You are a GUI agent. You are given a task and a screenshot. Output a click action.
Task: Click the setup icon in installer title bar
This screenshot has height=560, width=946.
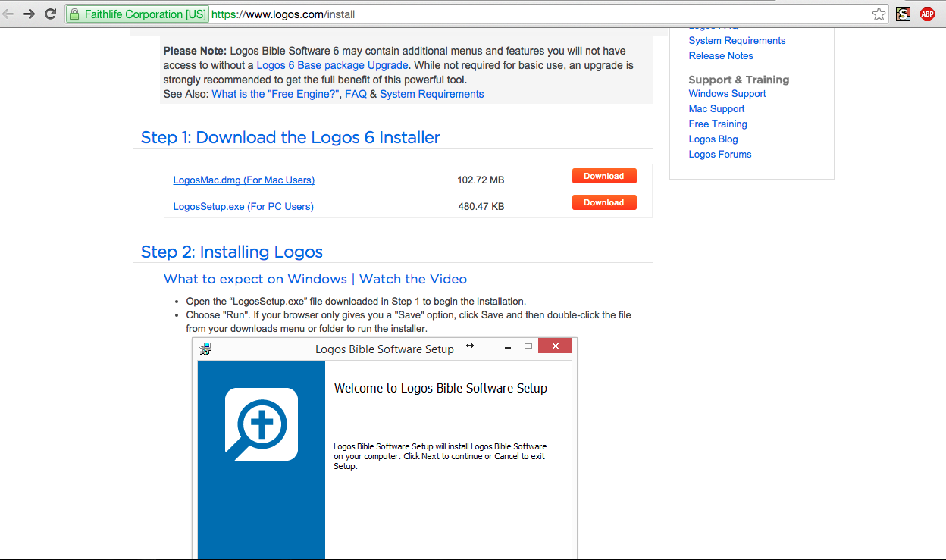(x=205, y=349)
